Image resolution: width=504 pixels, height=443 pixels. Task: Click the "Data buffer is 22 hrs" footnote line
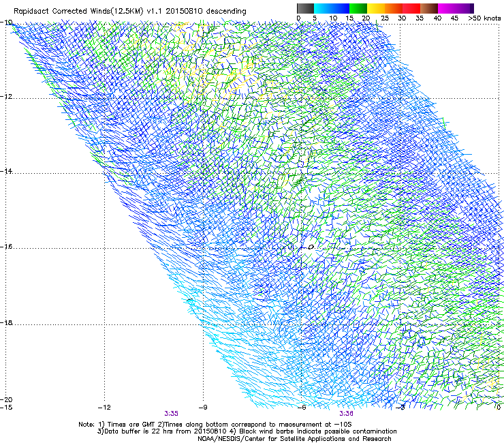(x=247, y=431)
